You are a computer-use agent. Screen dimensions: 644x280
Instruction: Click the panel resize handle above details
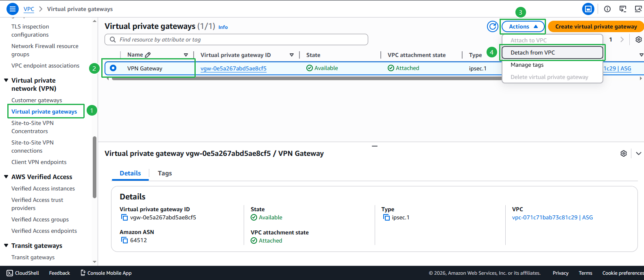pyautogui.click(x=375, y=146)
